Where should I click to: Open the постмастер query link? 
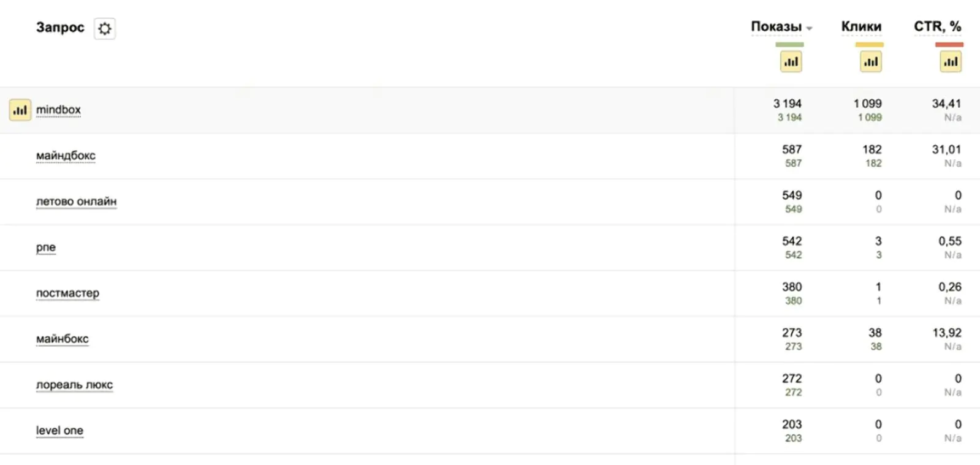(67, 293)
